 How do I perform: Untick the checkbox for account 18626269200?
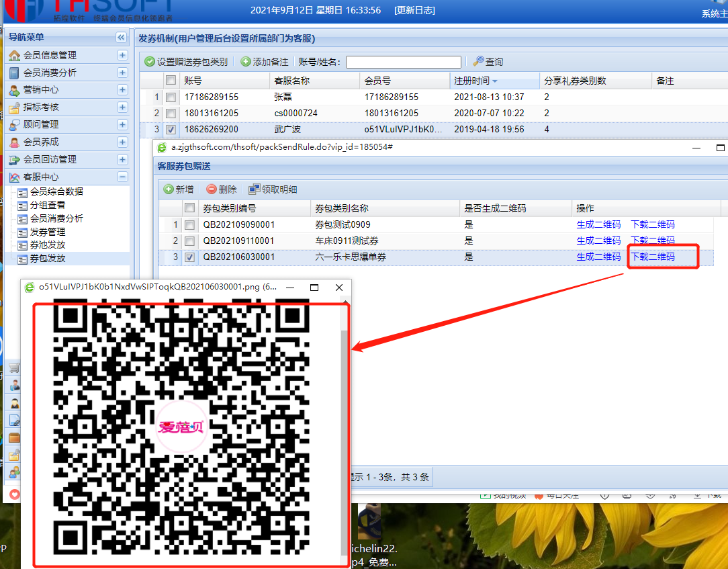coord(171,130)
